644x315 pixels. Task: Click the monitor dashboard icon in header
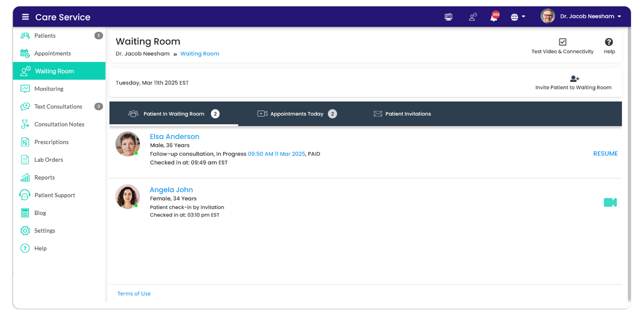tap(448, 17)
